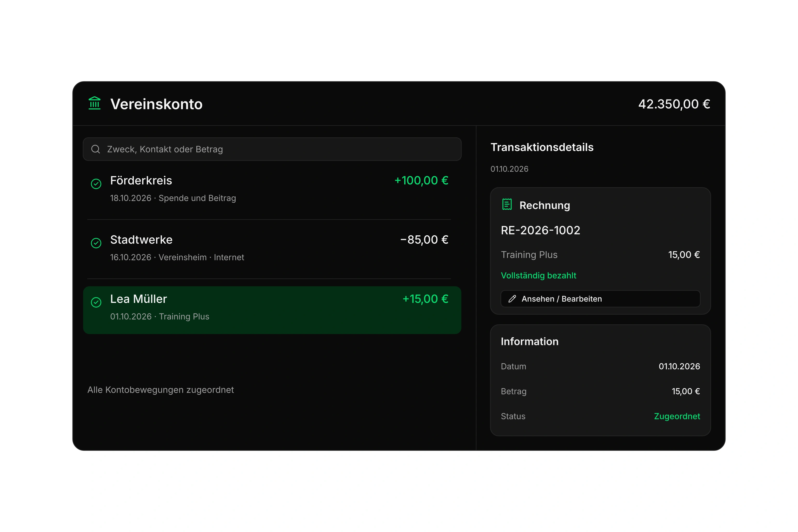Click invoice number RE-2026-1002
798x532 pixels.
[x=541, y=230]
